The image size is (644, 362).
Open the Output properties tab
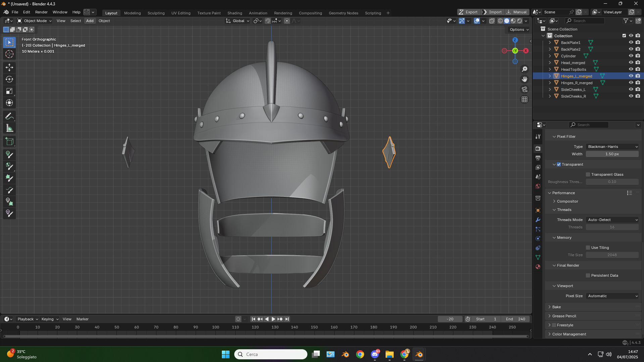click(x=538, y=158)
